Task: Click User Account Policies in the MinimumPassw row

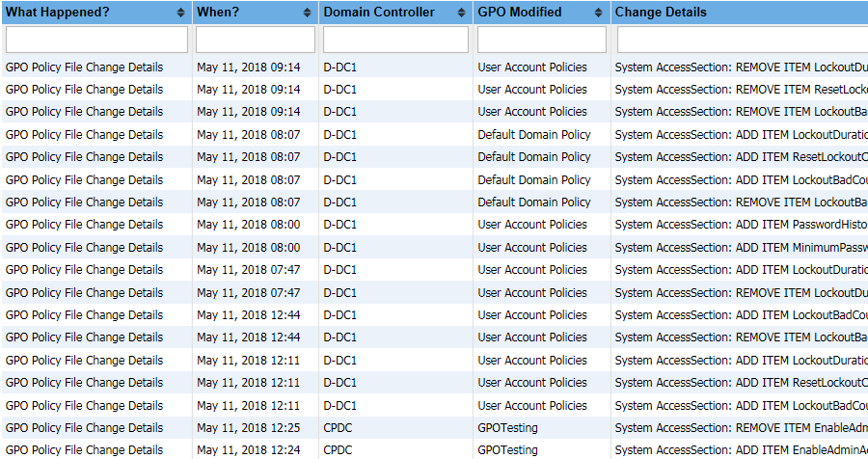Action: coord(532,248)
